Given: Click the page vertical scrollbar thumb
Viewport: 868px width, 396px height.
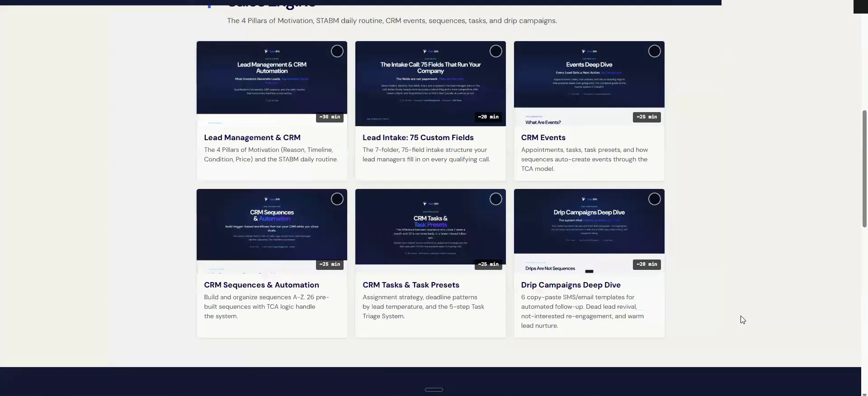Looking at the screenshot, I should click(864, 169).
